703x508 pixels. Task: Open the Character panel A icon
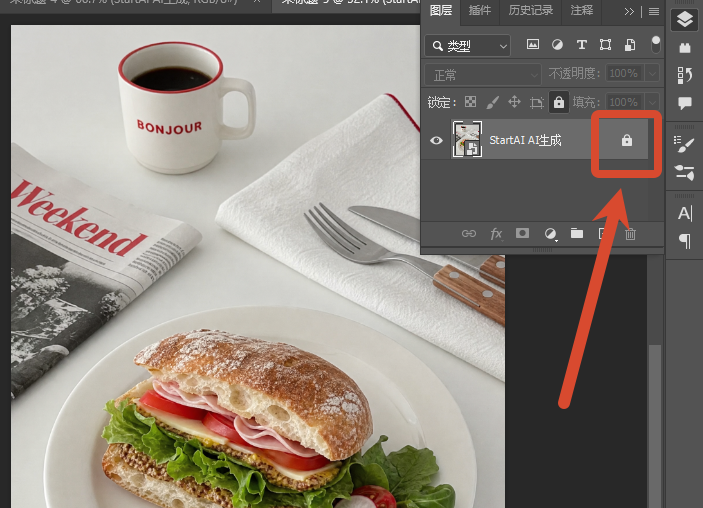click(685, 213)
